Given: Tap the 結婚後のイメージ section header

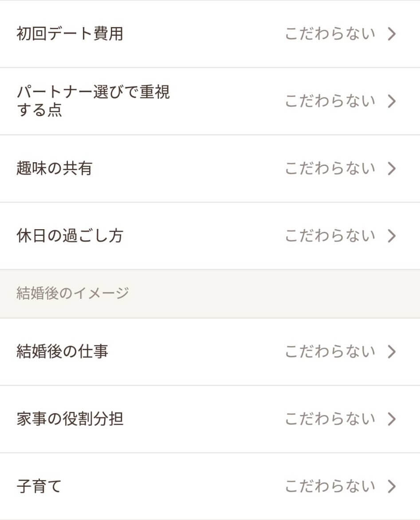Looking at the screenshot, I should (x=210, y=294).
